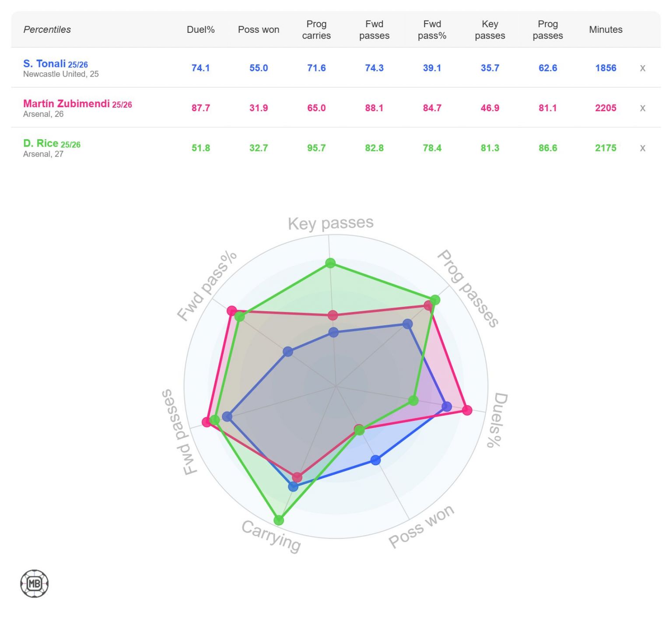Sort by Poss won column header
This screenshot has width=672, height=628.
tap(259, 29)
